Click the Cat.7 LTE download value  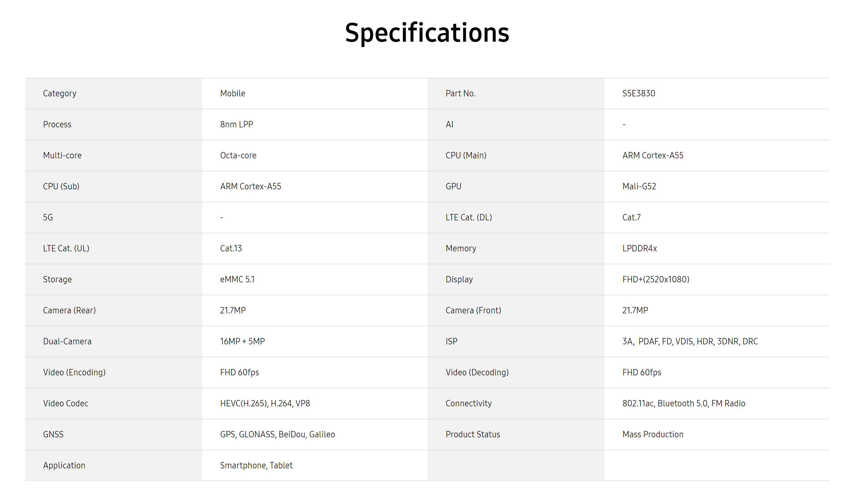[x=631, y=217]
